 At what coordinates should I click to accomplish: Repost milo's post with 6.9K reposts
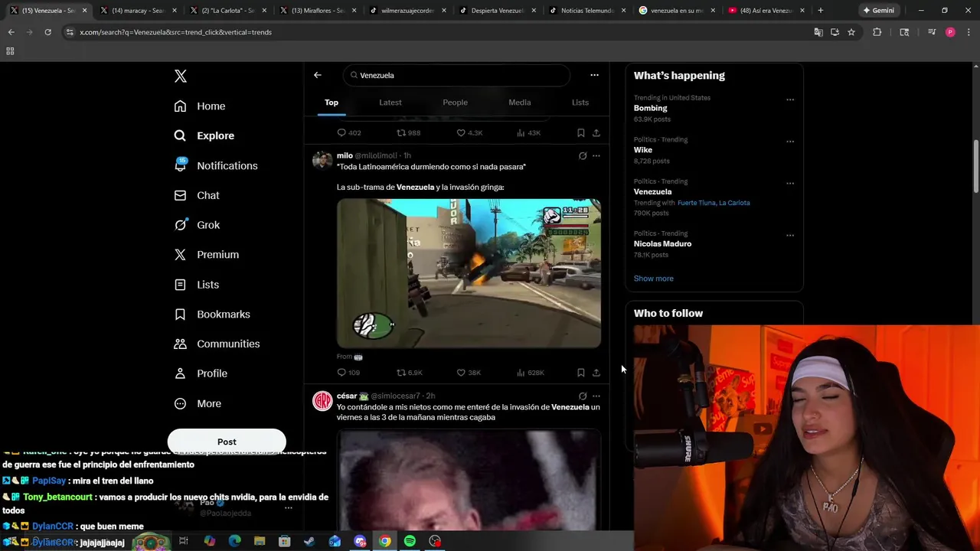point(410,373)
